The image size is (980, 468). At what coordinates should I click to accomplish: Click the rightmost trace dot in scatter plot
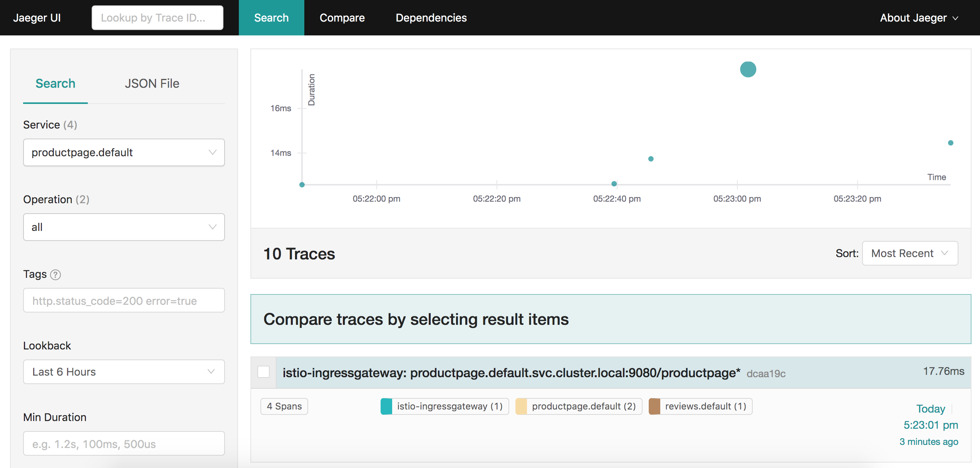[950, 143]
